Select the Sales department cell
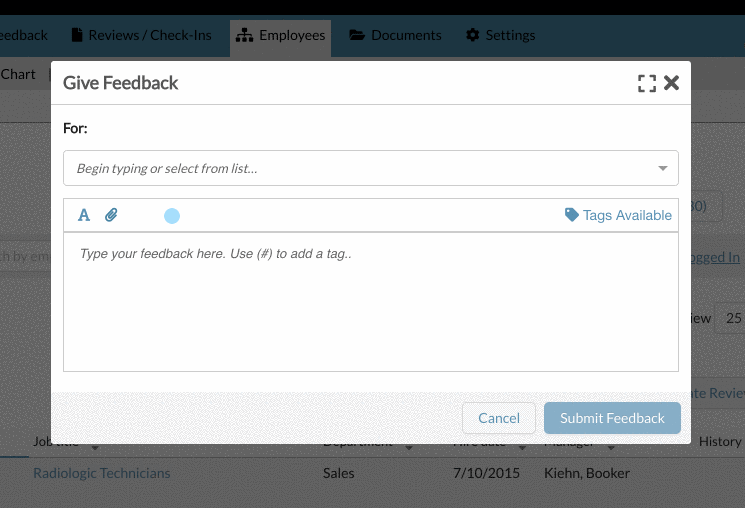 pyautogui.click(x=339, y=473)
